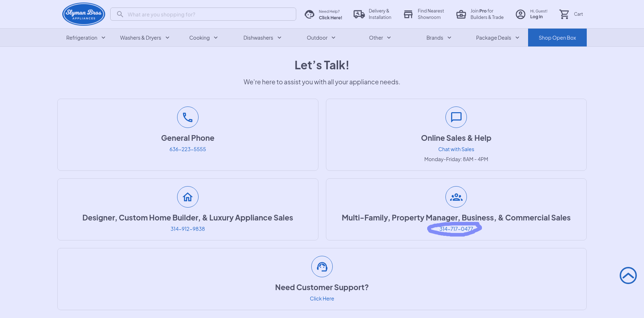
Task: Click the guest account profile icon
Action: point(521,14)
